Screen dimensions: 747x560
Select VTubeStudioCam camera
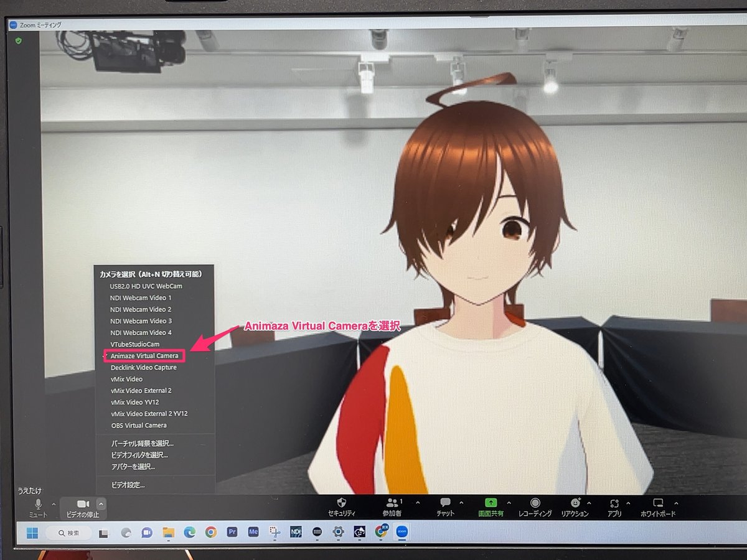135,344
